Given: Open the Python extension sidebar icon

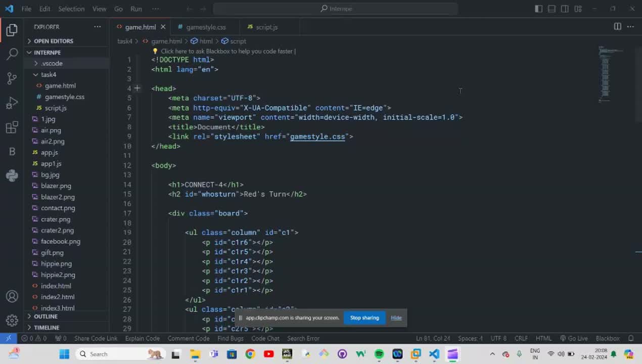Looking at the screenshot, I should point(12,175).
